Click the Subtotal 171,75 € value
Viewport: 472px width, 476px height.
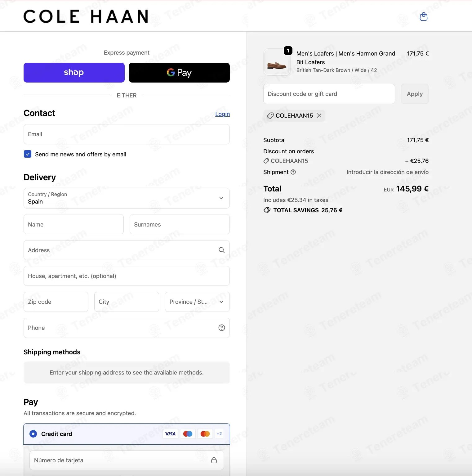(418, 140)
